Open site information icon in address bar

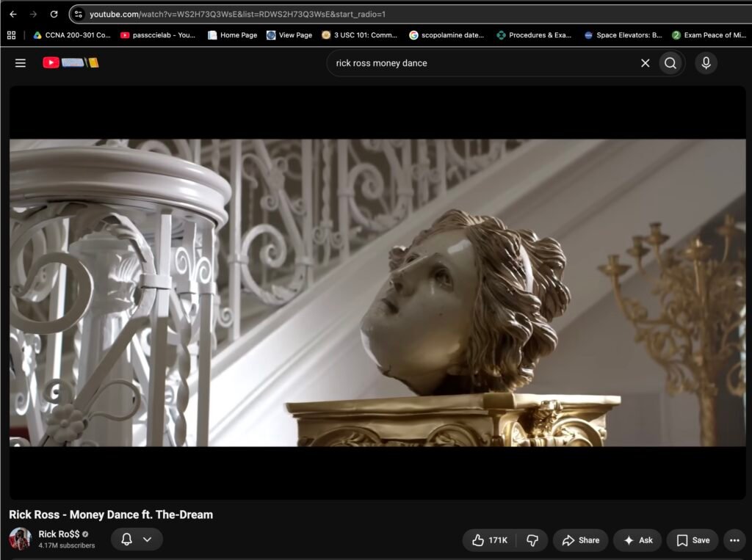tap(79, 15)
